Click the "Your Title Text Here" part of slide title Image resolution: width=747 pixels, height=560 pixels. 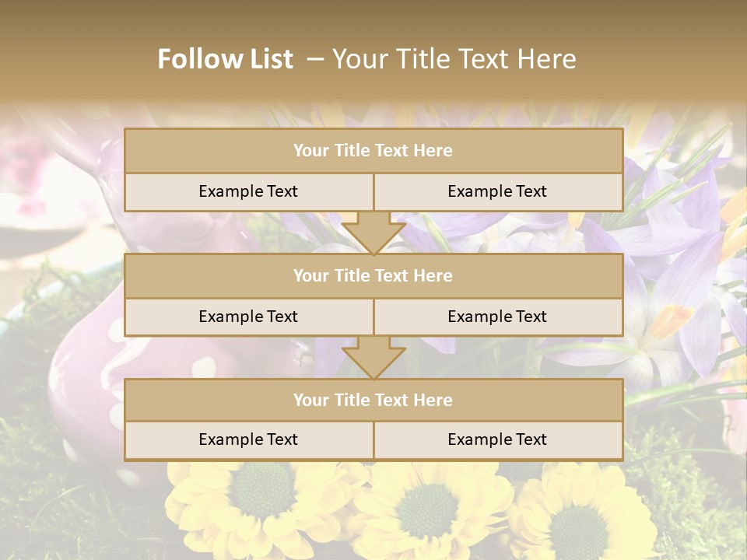pyautogui.click(x=454, y=59)
